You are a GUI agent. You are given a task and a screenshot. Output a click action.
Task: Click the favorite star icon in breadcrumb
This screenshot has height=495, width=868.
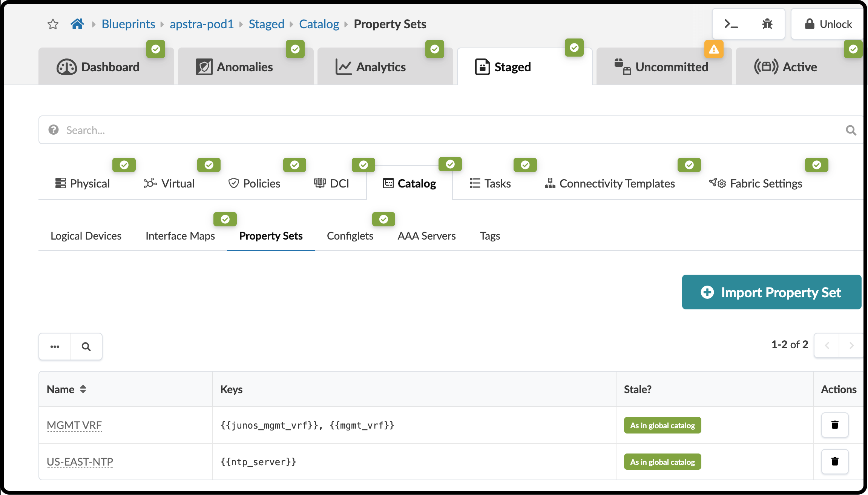[53, 24]
